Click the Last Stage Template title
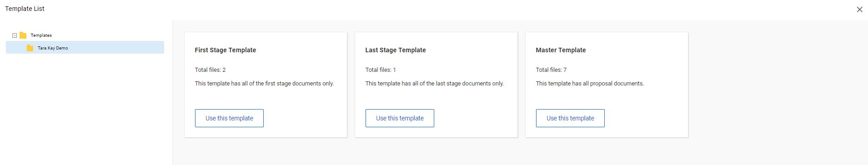868x165 pixels. point(396,50)
